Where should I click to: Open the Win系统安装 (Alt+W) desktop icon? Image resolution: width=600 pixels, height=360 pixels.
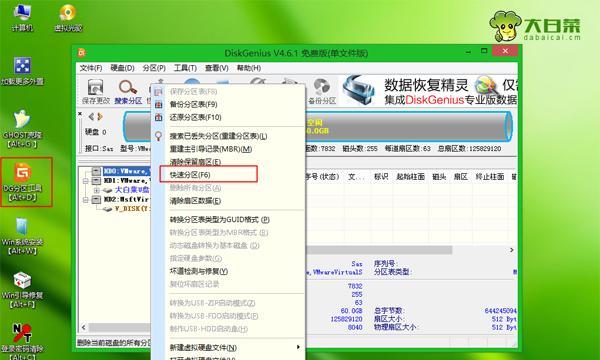coord(22,236)
